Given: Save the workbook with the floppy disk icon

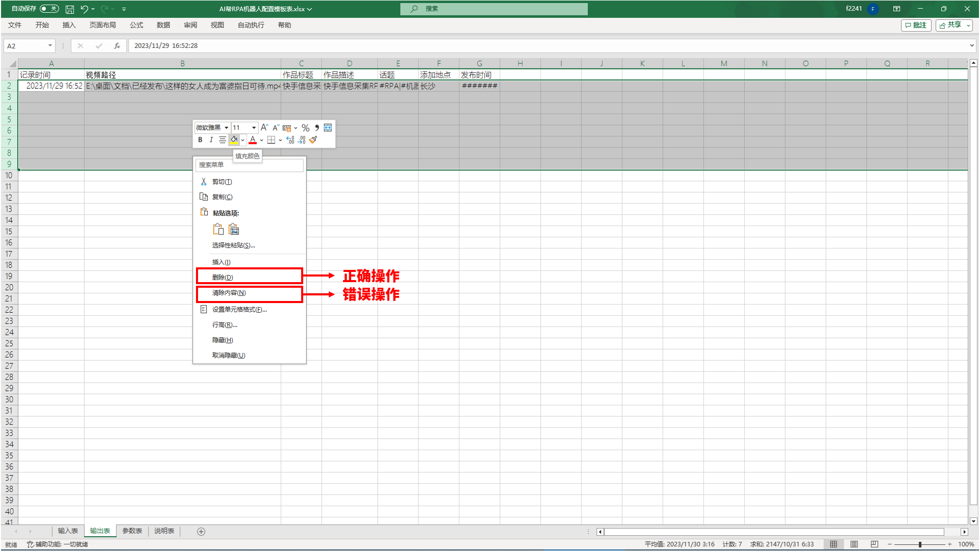Looking at the screenshot, I should coord(70,9).
